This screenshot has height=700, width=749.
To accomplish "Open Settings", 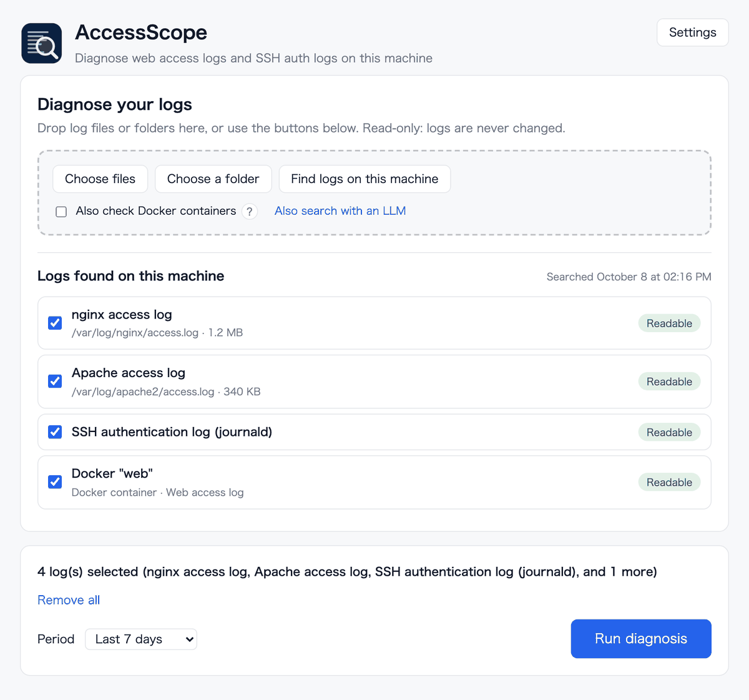I will pyautogui.click(x=692, y=32).
